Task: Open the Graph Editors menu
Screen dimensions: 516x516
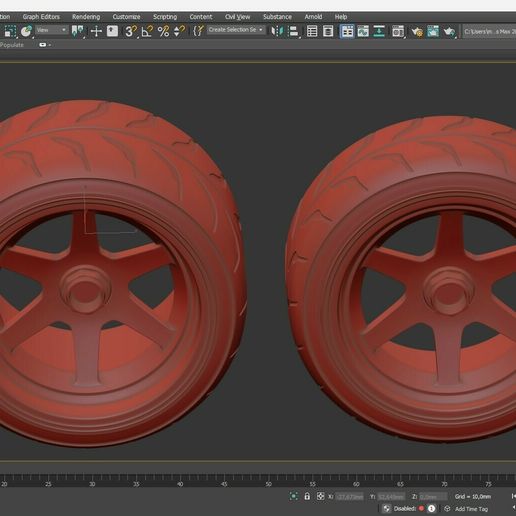Action: coord(41,17)
